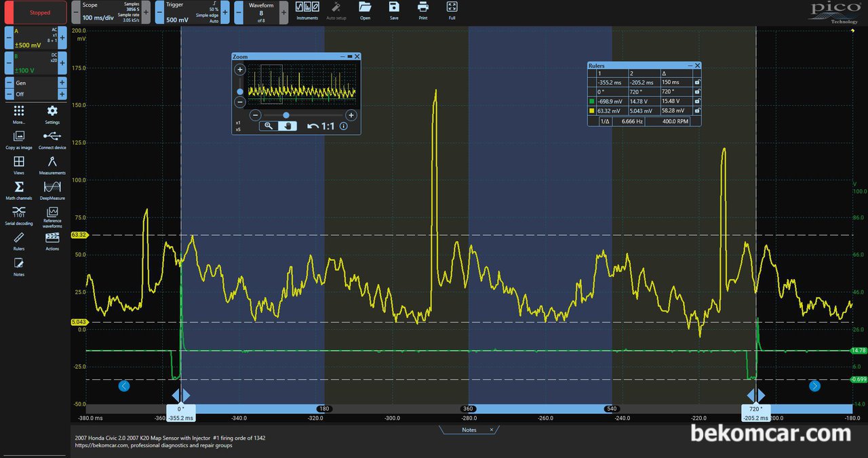Screen dimensions: 868x458
Task: Toggle lock on the time ruler row
Action: (697, 82)
